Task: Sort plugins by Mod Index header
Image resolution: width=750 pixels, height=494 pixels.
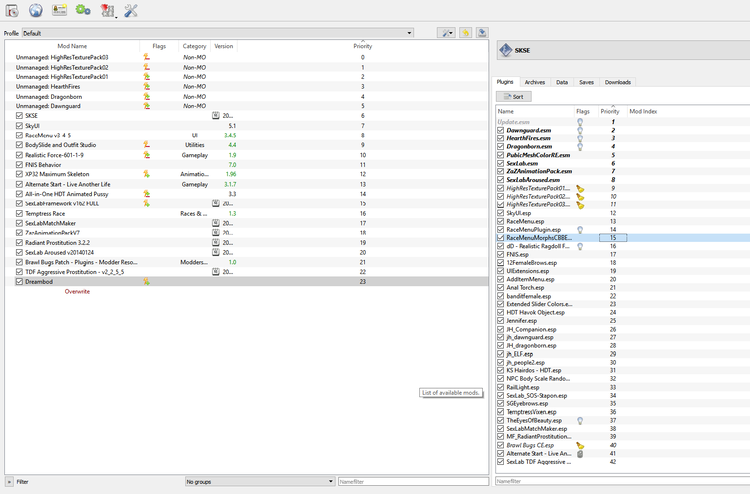Action: [x=643, y=111]
